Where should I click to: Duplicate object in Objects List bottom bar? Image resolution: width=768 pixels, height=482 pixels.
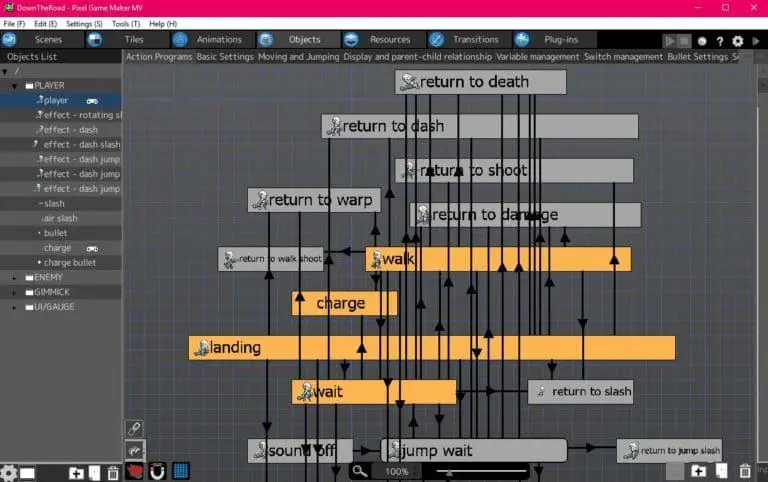coord(95,473)
